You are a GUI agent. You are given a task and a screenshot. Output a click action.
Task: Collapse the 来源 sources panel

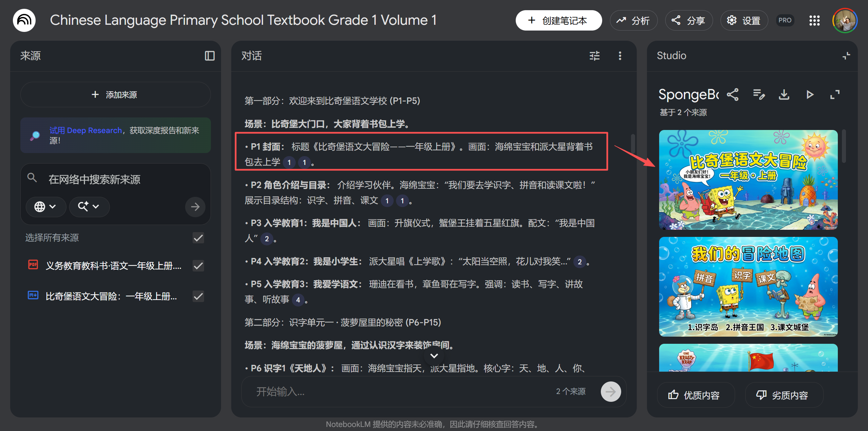210,56
